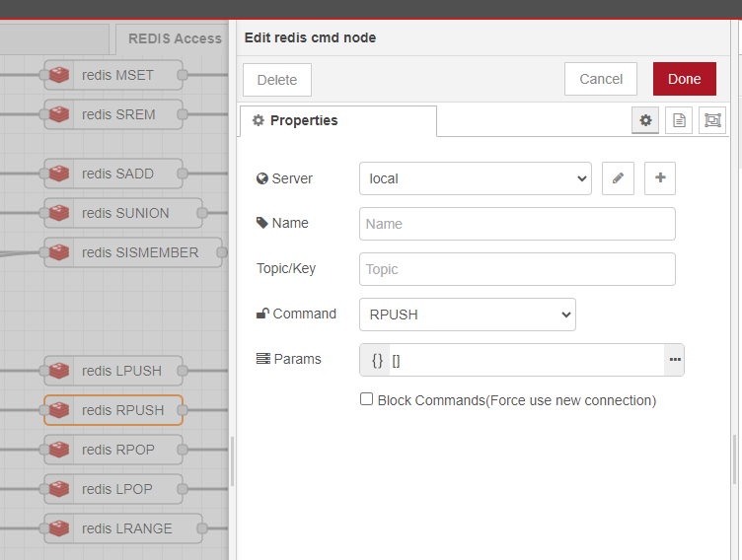Select redis RPOP node icon
The width and height of the screenshot is (742, 560).
pos(59,450)
